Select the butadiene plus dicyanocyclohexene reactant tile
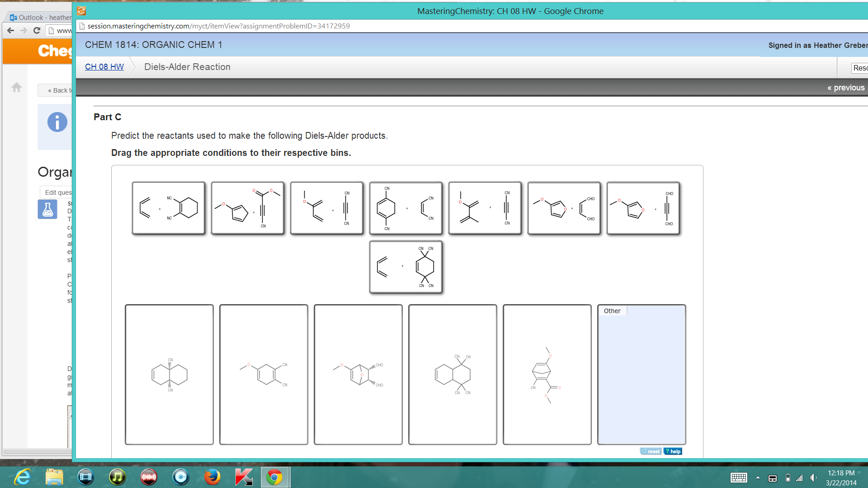The height and width of the screenshot is (488, 868). (x=168, y=208)
